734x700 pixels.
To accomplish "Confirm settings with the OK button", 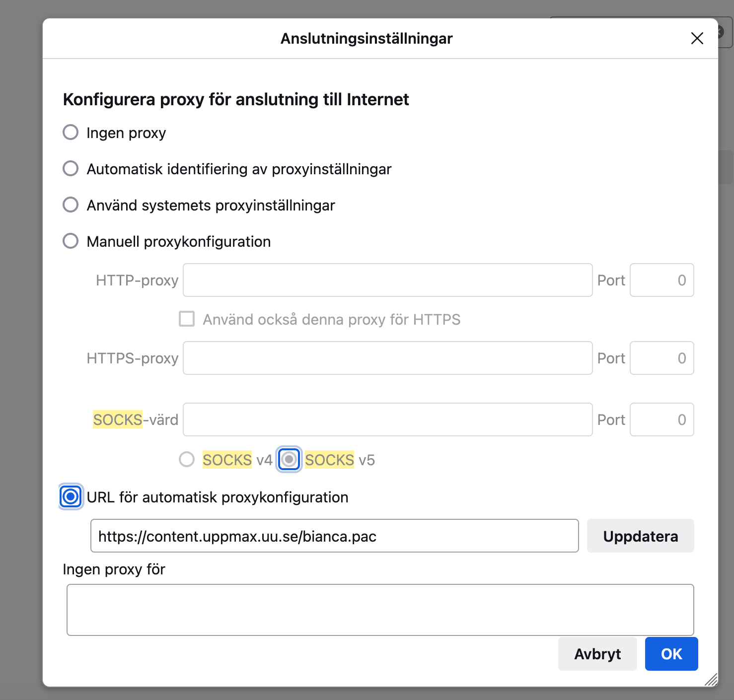I will tap(671, 654).
